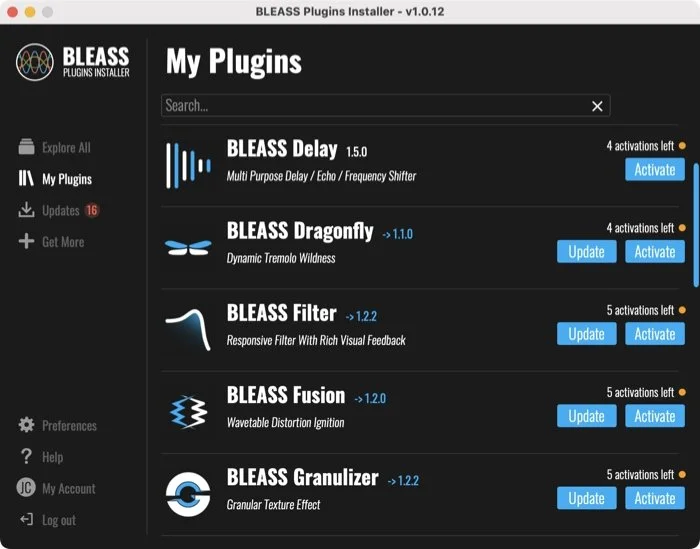Select My Plugins in the sidebar

(55, 179)
